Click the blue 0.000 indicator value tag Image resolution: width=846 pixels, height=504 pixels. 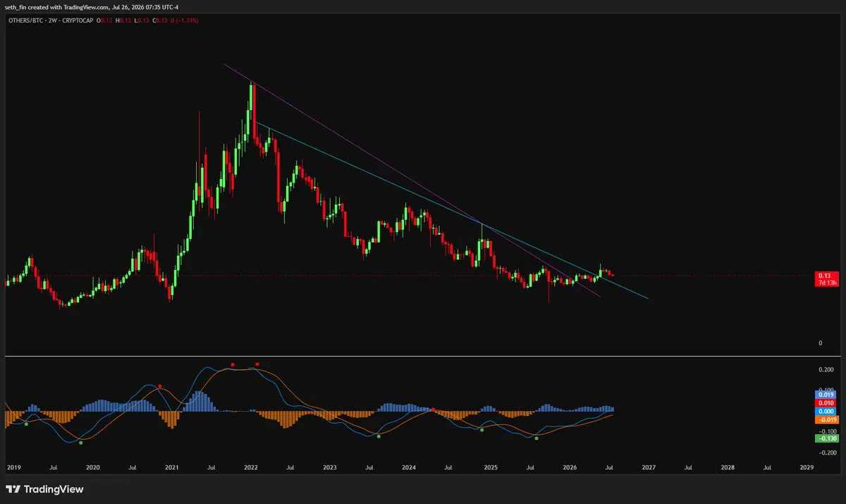click(x=824, y=411)
